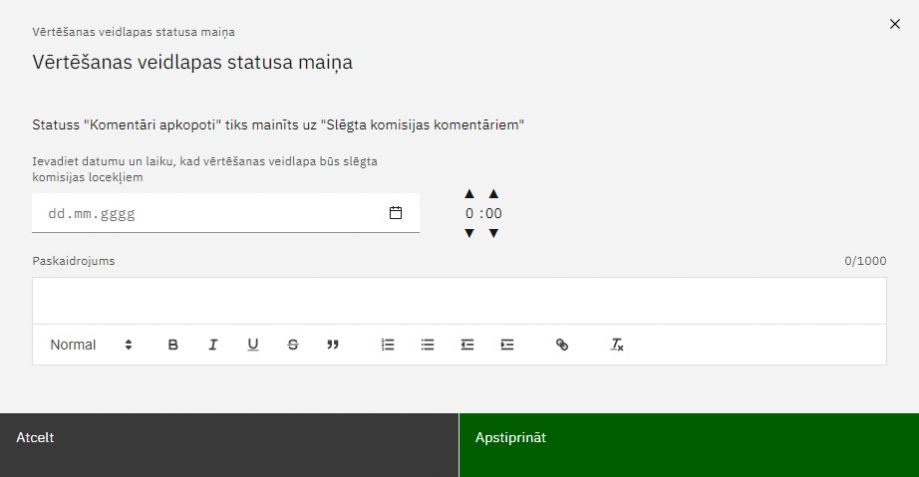919x477 pixels.
Task: Toggle italic text formatting
Action: click(x=213, y=345)
